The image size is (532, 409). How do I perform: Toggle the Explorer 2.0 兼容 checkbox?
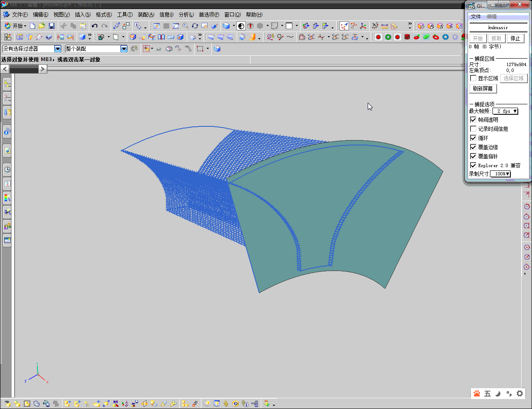[473, 165]
